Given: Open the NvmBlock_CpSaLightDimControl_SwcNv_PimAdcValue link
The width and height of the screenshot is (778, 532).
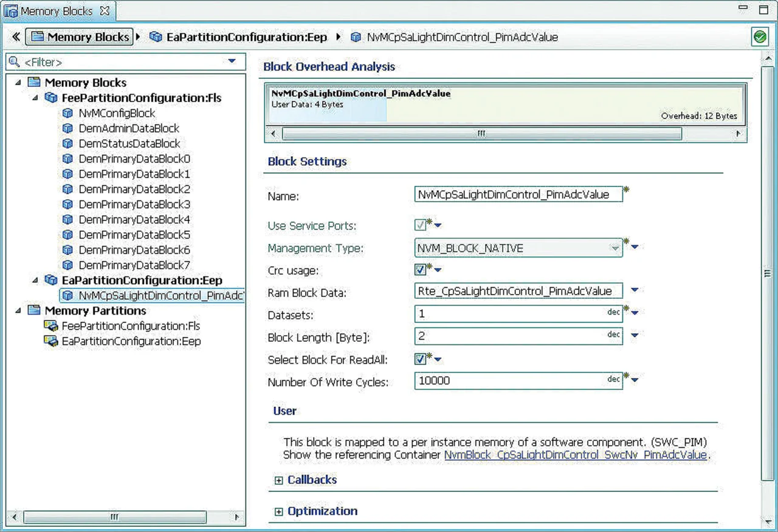Looking at the screenshot, I should [575, 455].
